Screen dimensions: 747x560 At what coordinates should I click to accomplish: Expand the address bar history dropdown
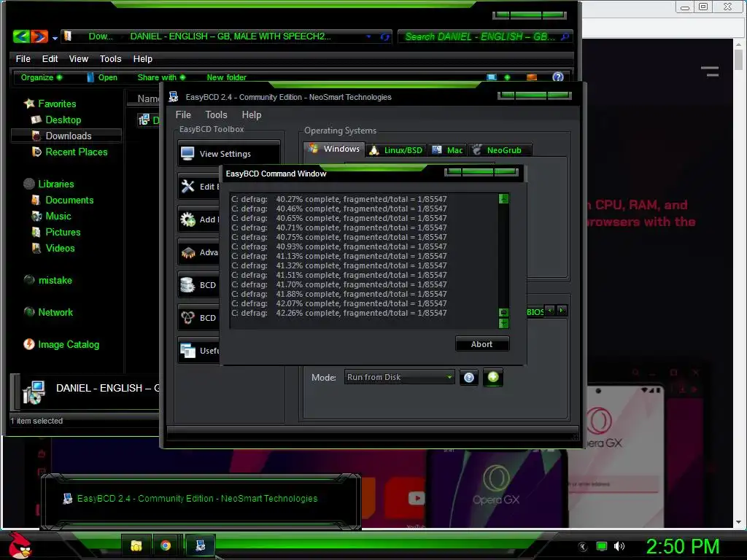click(368, 36)
